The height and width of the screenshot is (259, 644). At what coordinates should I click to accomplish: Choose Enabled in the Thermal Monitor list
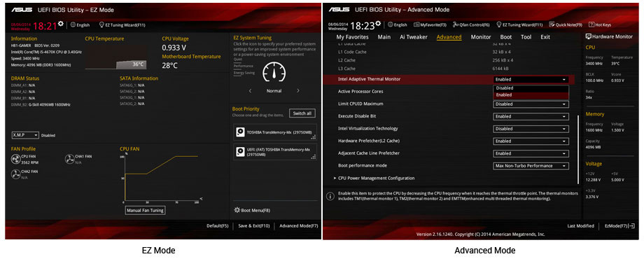click(531, 94)
